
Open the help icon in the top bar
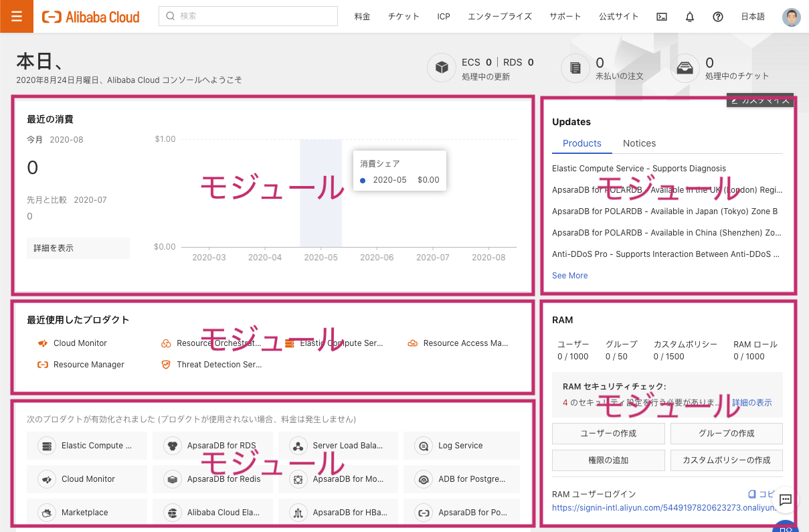(x=718, y=16)
